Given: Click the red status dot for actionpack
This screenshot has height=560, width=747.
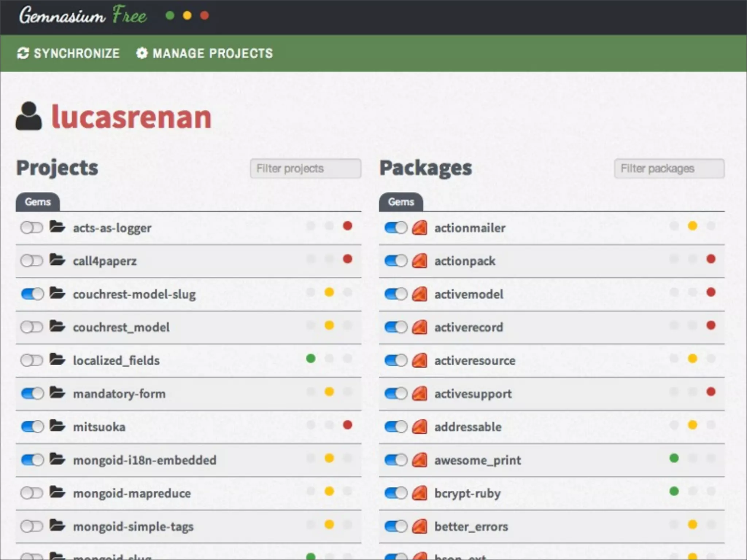Looking at the screenshot, I should pyautogui.click(x=711, y=259).
